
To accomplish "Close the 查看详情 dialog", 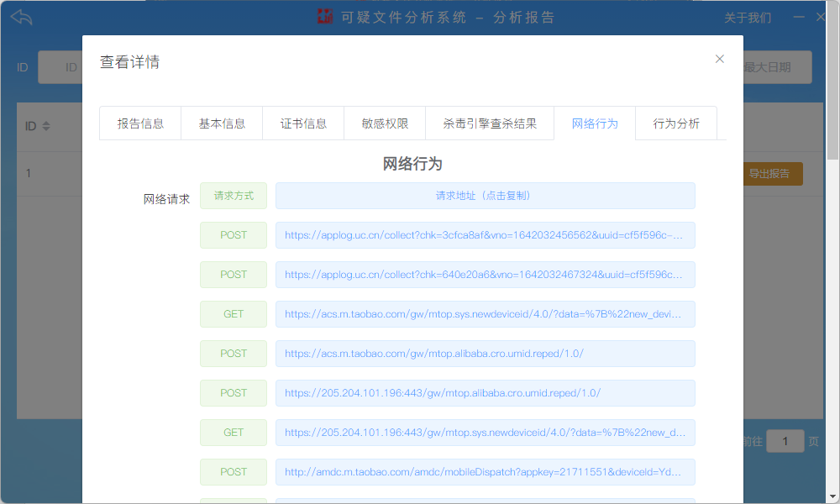I will click(719, 59).
